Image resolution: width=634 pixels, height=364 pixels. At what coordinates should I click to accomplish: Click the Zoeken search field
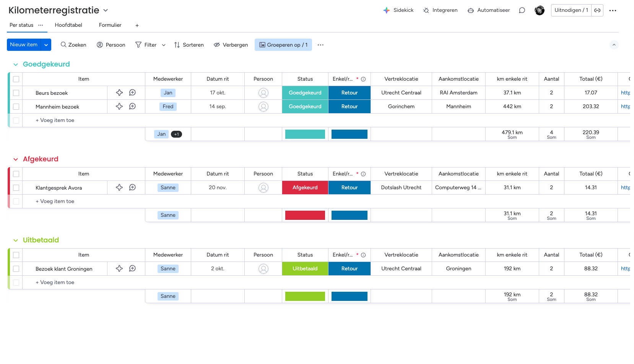point(73,45)
